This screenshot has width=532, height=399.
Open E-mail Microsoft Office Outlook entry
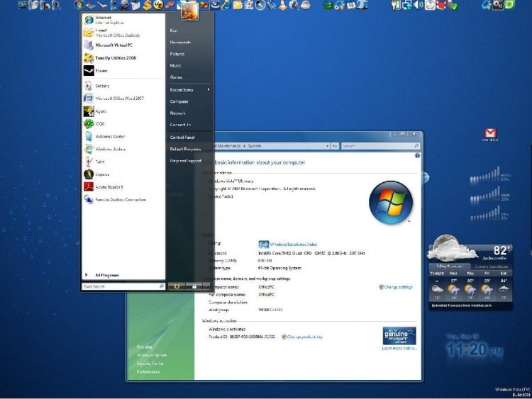tap(123, 33)
